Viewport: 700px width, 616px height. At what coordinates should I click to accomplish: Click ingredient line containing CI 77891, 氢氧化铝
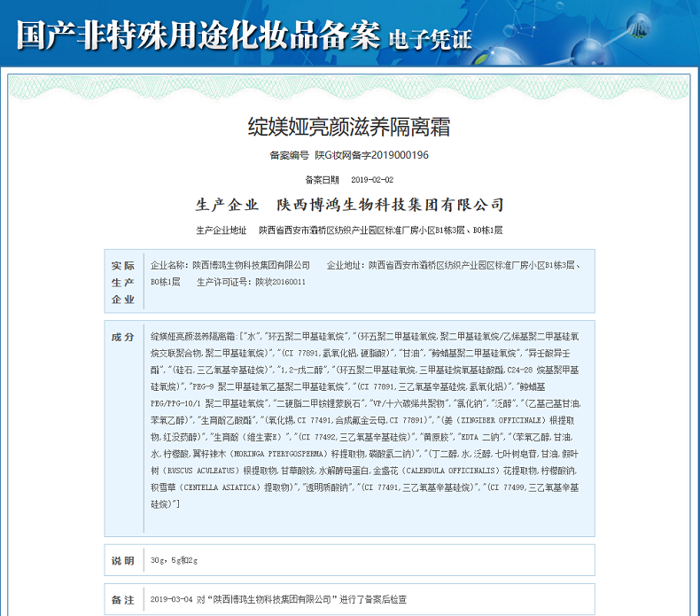(x=361, y=354)
